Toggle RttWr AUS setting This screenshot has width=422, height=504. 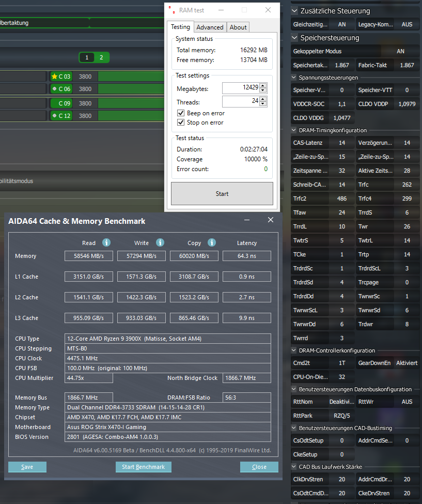[407, 402]
